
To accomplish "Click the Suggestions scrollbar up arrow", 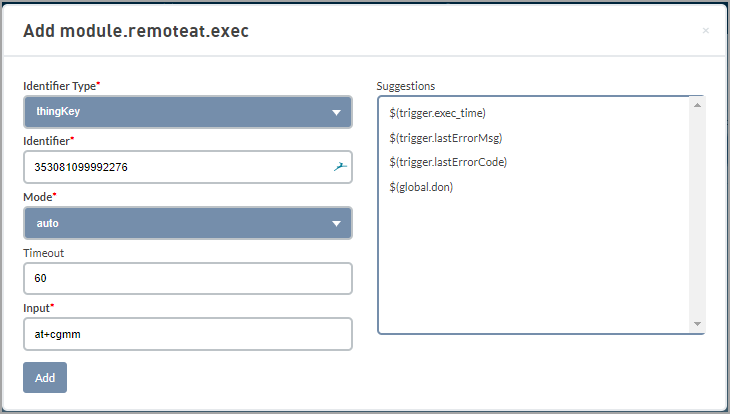I will coord(697,105).
